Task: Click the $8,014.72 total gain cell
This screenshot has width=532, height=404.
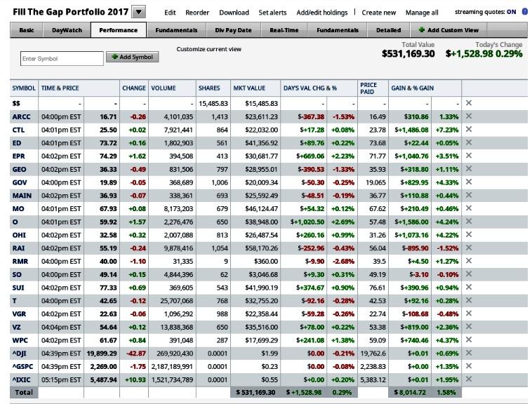Action: (409, 393)
